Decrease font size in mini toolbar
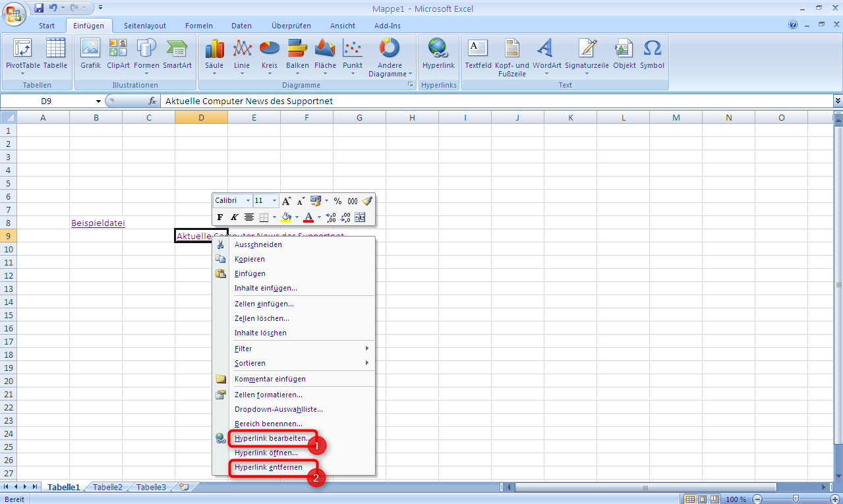The image size is (843, 504). (x=300, y=201)
